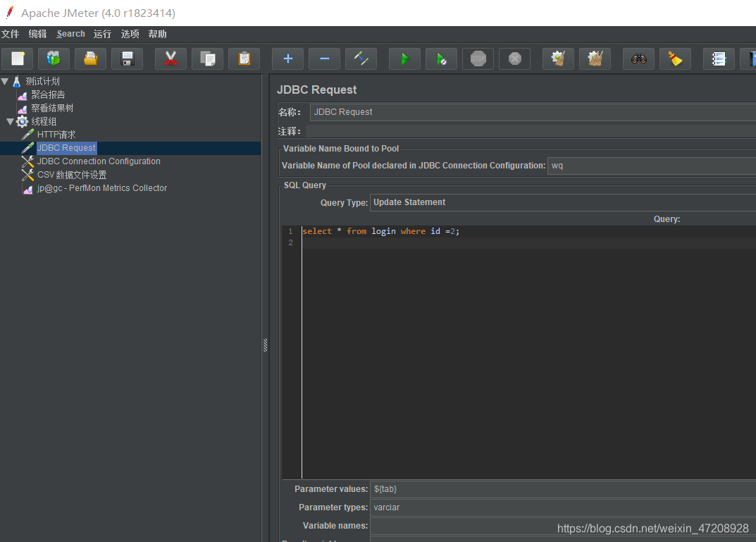
Task: Click the Variable names field
Action: [563, 526]
